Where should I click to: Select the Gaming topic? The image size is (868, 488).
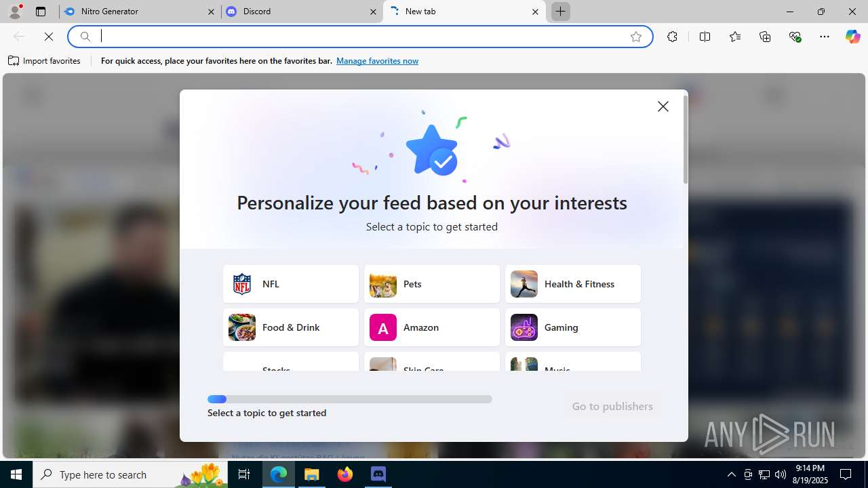tap(573, 327)
